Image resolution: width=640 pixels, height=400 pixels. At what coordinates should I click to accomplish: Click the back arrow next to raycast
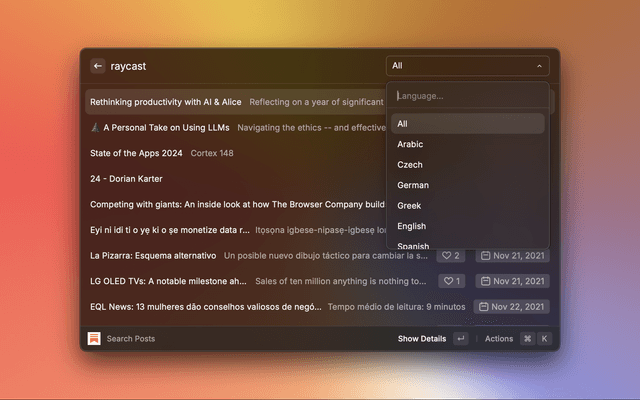click(98, 66)
